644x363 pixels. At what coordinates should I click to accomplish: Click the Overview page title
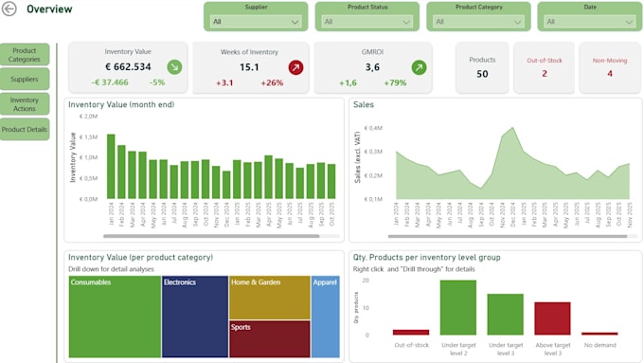[x=49, y=9]
